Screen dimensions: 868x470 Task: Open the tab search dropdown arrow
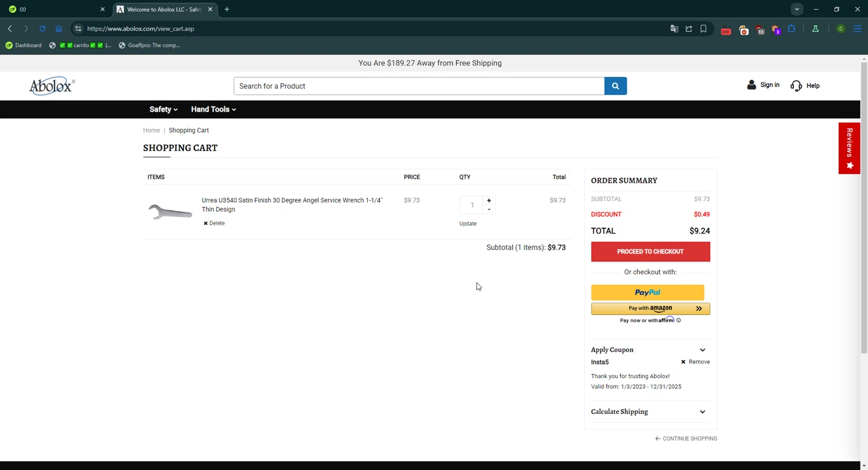click(x=797, y=9)
